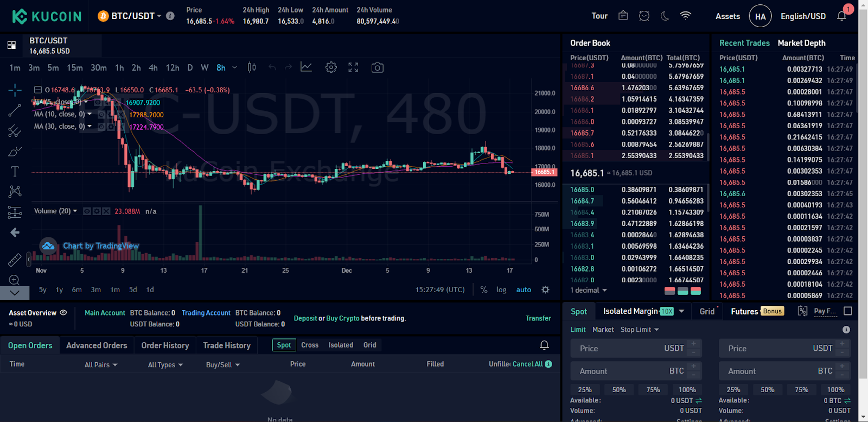Select the trend line drawing tool

click(15, 110)
